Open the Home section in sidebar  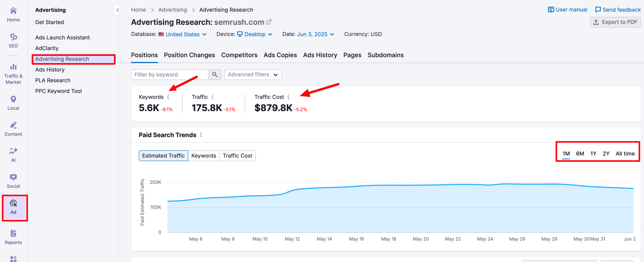click(13, 15)
